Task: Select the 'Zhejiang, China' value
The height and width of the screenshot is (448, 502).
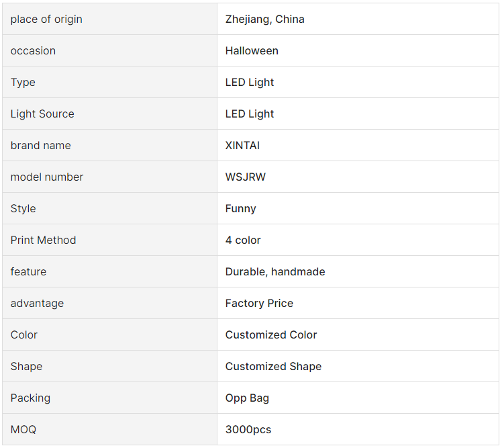Action: click(264, 19)
